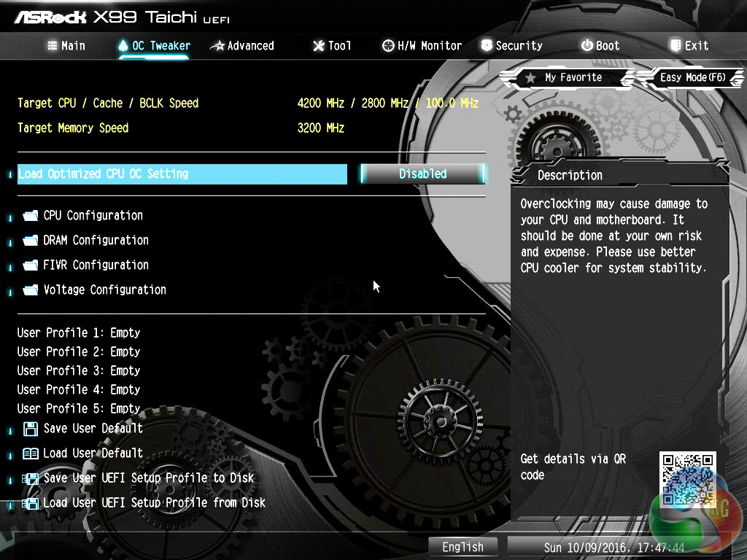Select User Profile 4: Empty

click(x=79, y=390)
